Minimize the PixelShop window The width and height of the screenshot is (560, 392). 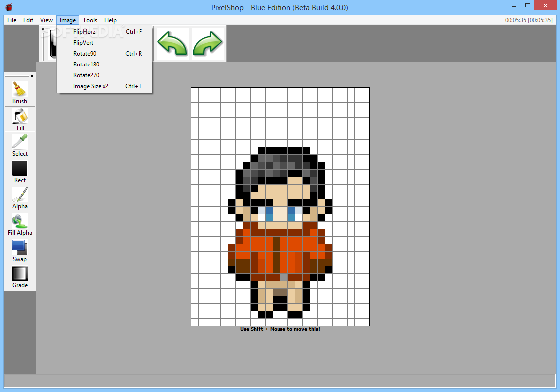(x=514, y=6)
